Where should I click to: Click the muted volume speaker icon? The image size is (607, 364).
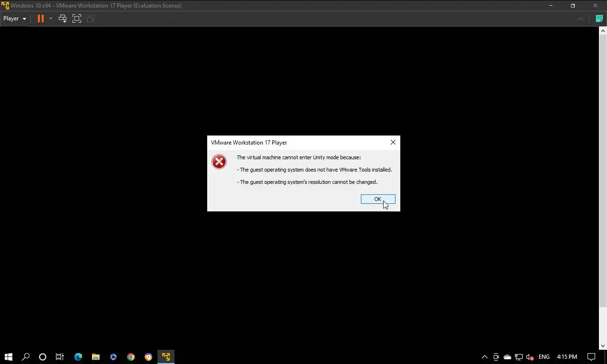coord(530,357)
